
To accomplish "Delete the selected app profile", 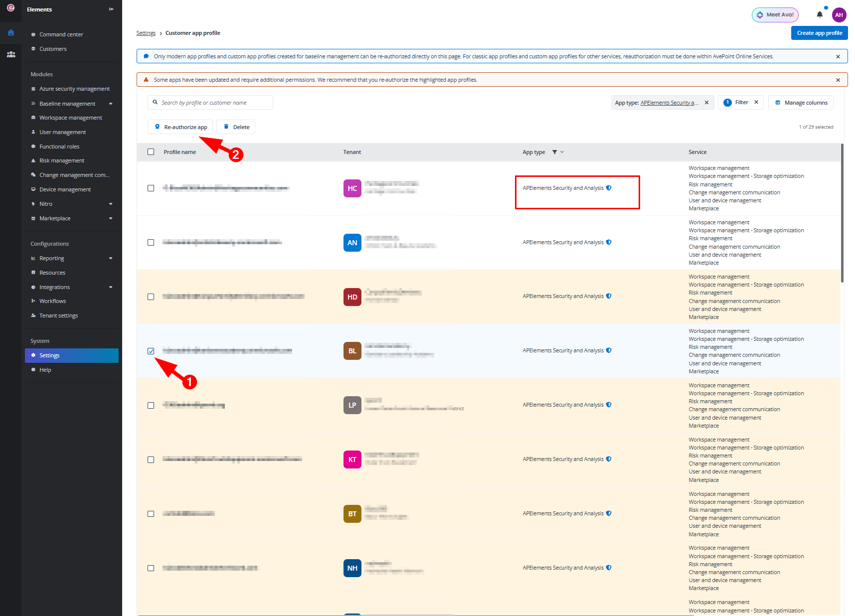I will (236, 127).
